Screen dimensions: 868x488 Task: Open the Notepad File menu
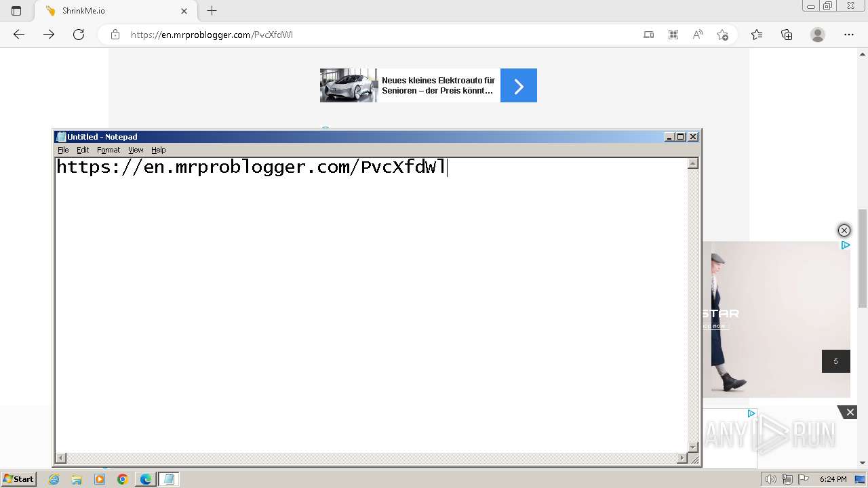[63, 150]
